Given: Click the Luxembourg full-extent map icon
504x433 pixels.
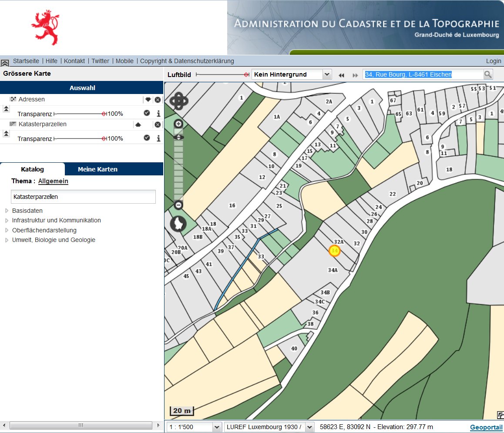Looking at the screenshot, I should 178,223.
